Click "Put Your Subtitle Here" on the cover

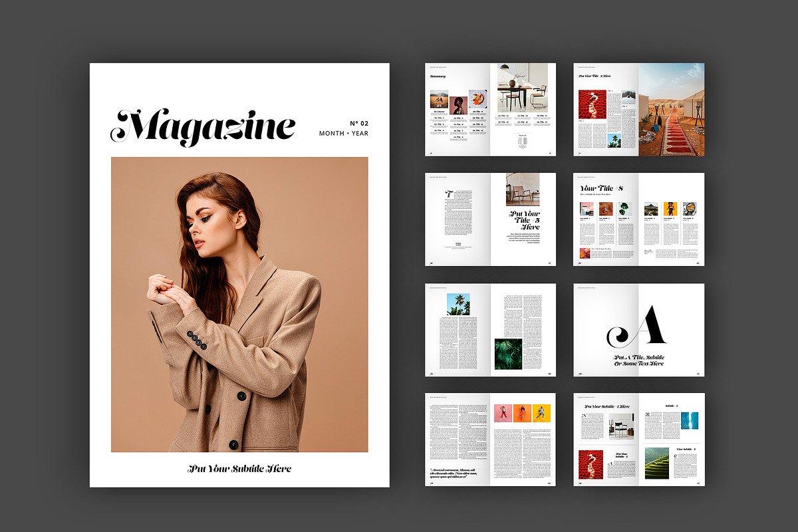pos(239,469)
